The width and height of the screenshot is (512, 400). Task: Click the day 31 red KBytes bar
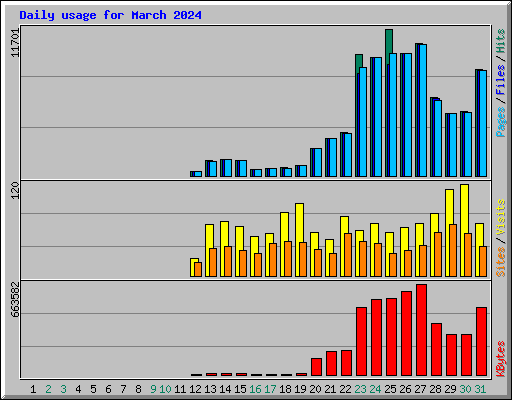point(481,341)
